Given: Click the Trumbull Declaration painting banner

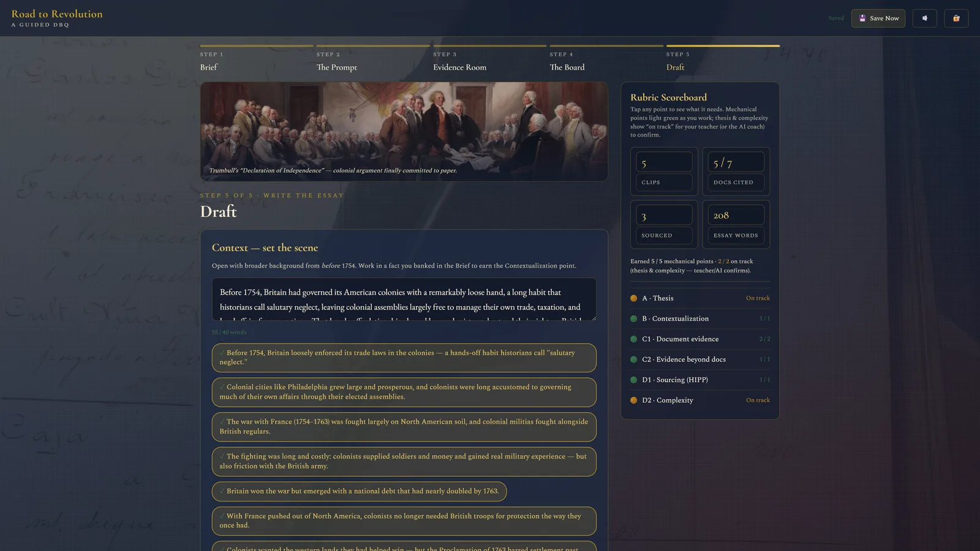Looking at the screenshot, I should click(x=404, y=132).
